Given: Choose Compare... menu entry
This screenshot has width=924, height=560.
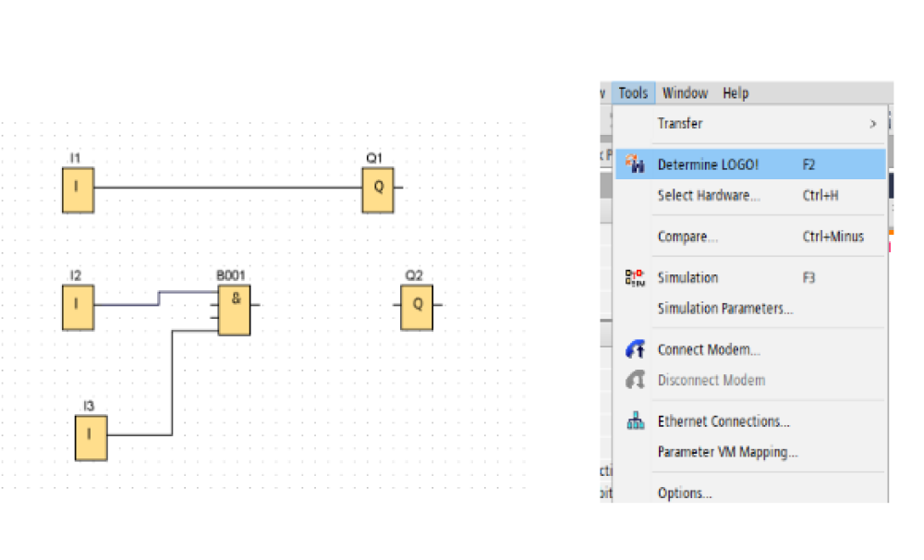Looking at the screenshot, I should pos(750,237).
